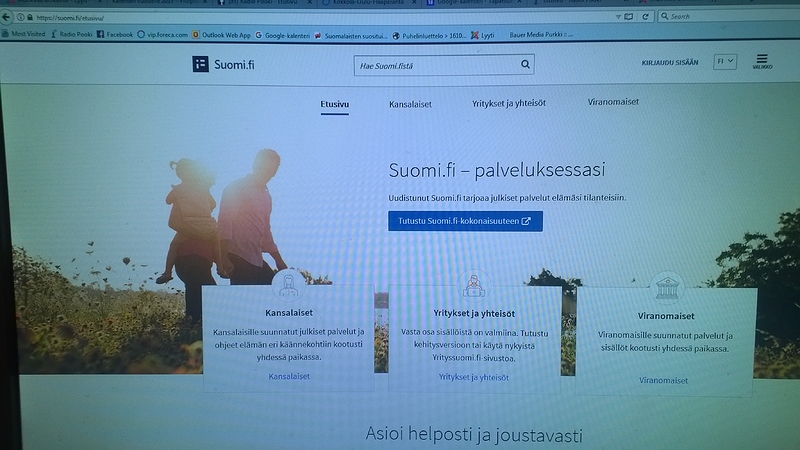The width and height of the screenshot is (800, 450).
Task: Click into the browser Search box
Action: point(732,16)
